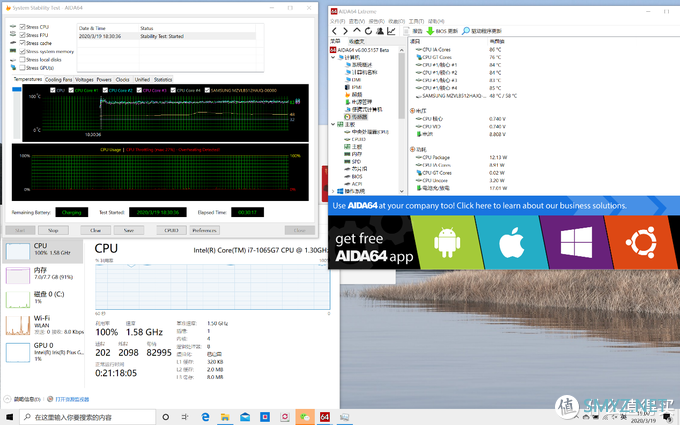680x425 pixels.
Task: Open the Powers tab
Action: pos(104,80)
